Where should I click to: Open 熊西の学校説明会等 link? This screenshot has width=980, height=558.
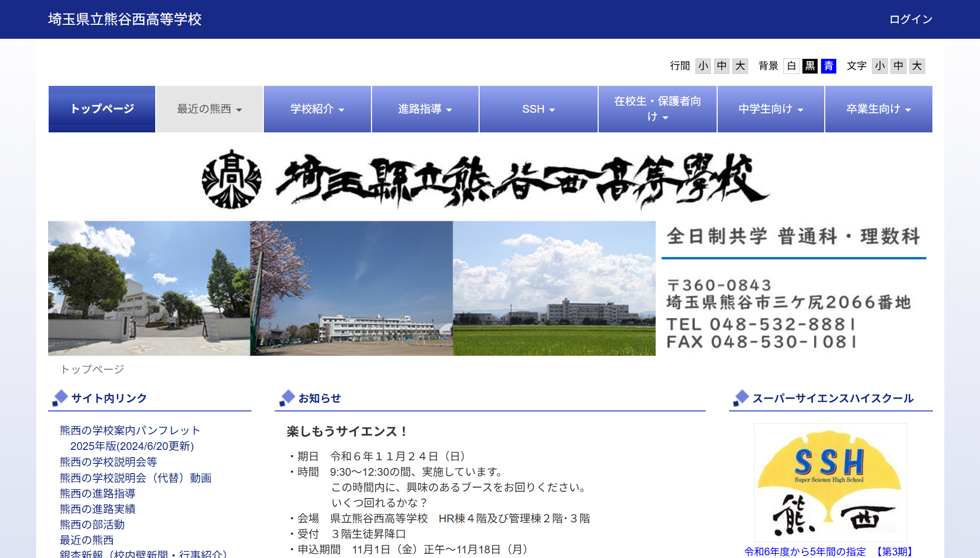(108, 462)
